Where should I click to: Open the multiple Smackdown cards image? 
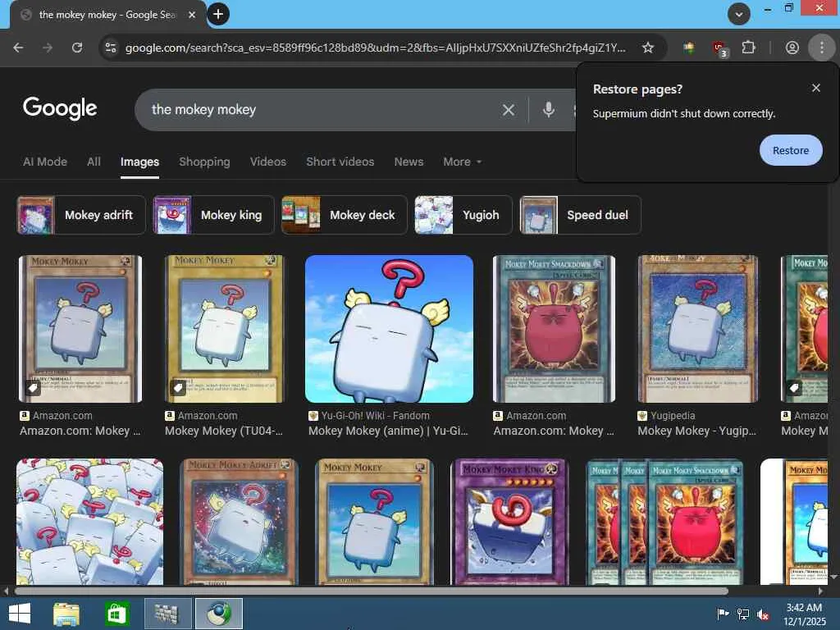click(x=664, y=522)
